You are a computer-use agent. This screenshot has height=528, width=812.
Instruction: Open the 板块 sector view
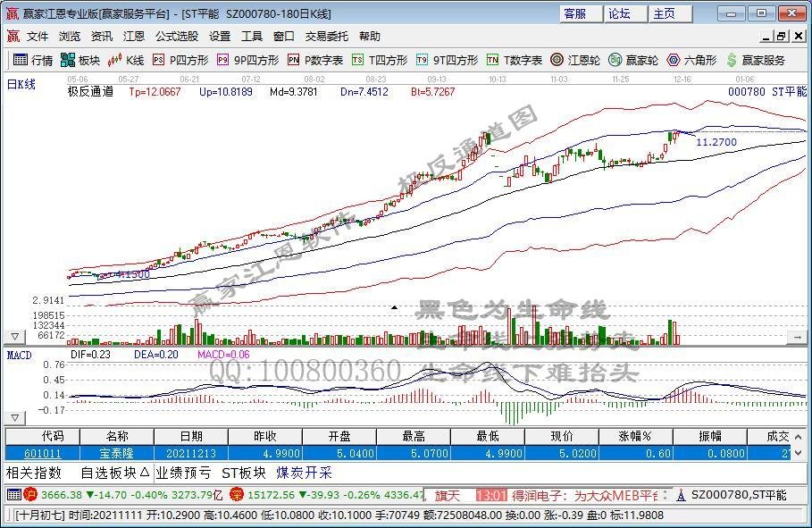[80, 60]
